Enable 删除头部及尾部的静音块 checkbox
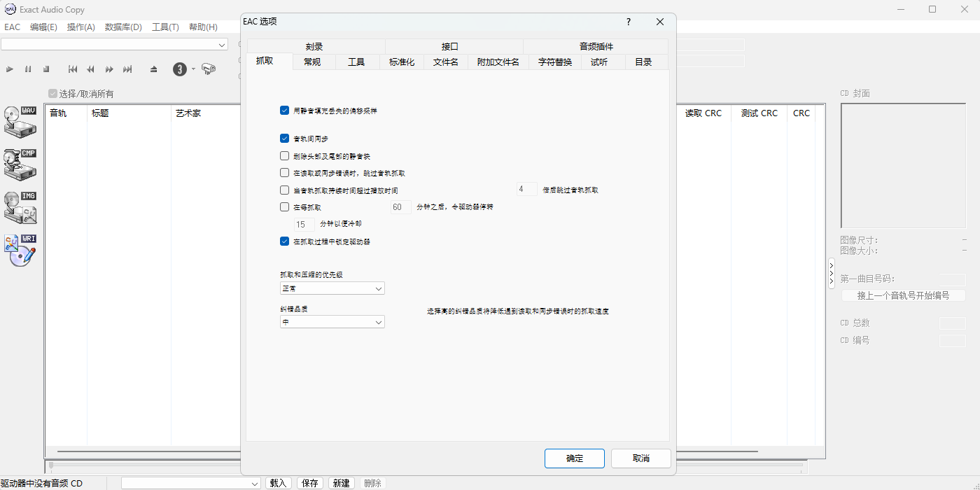Screen dimensions: 980x490 (284, 156)
